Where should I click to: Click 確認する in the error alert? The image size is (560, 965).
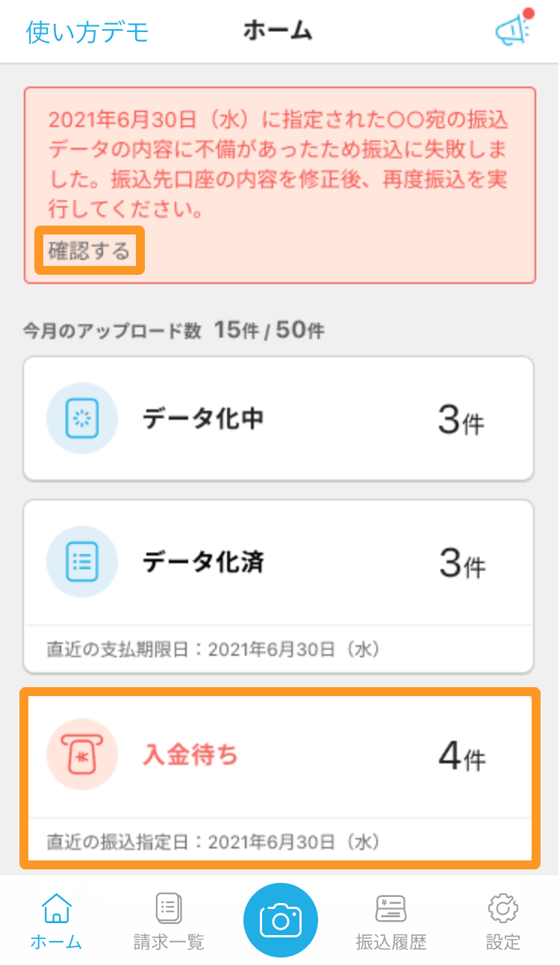(x=90, y=250)
